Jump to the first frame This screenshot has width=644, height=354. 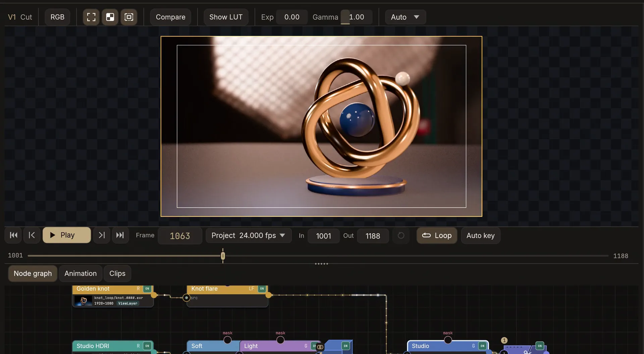click(13, 235)
